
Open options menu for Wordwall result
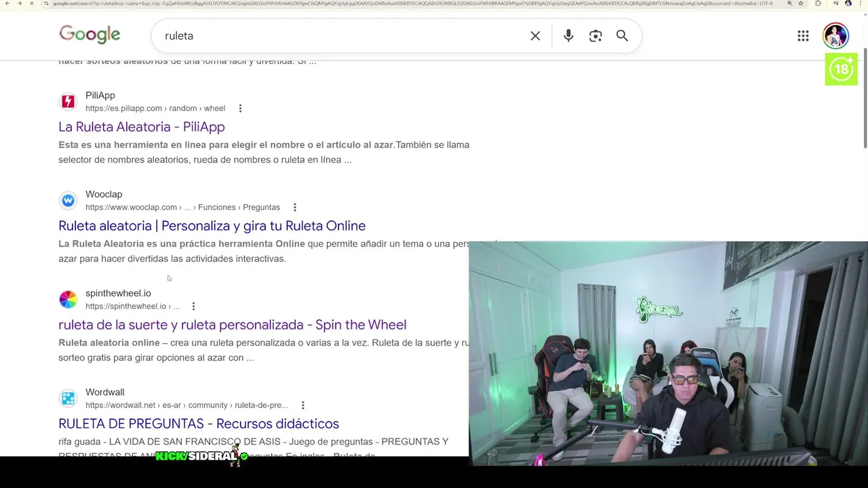click(303, 405)
